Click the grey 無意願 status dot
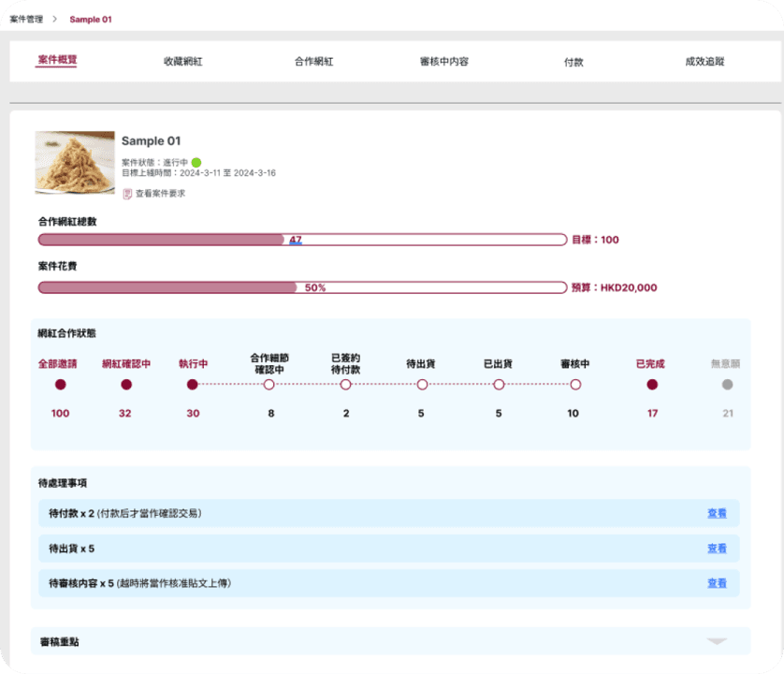 pyautogui.click(x=727, y=385)
